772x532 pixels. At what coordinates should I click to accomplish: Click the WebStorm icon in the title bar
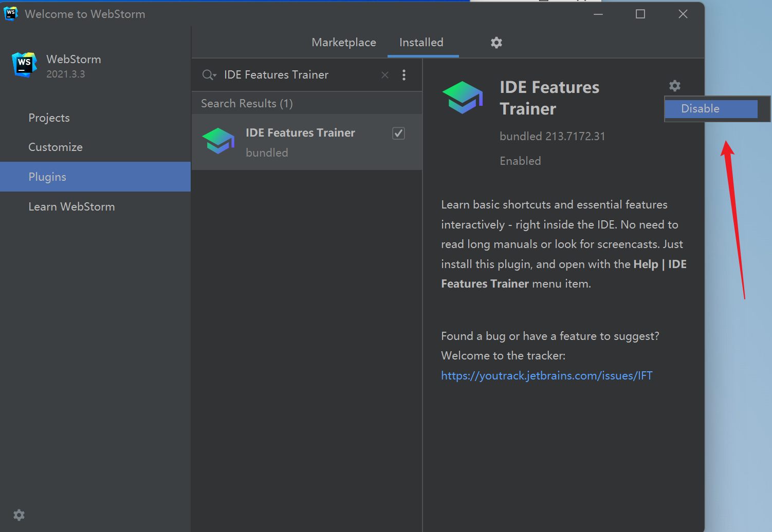click(x=11, y=14)
